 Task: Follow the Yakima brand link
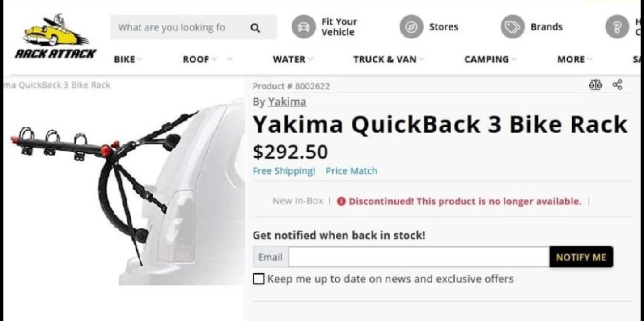(x=287, y=102)
